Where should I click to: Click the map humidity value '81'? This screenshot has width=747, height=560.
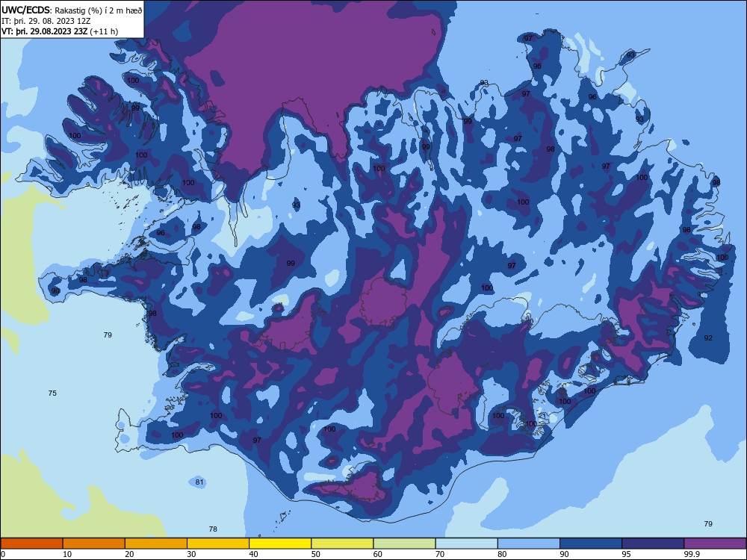tap(199, 482)
